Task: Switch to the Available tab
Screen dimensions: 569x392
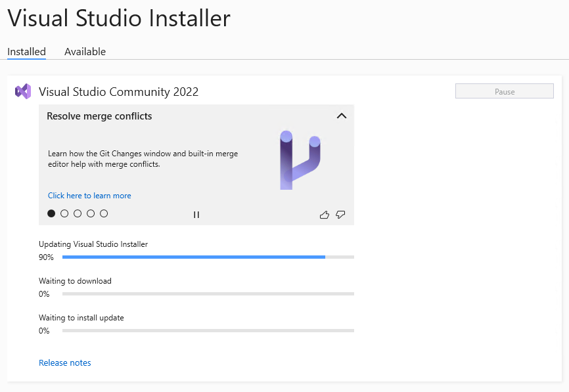Action: 85,51
